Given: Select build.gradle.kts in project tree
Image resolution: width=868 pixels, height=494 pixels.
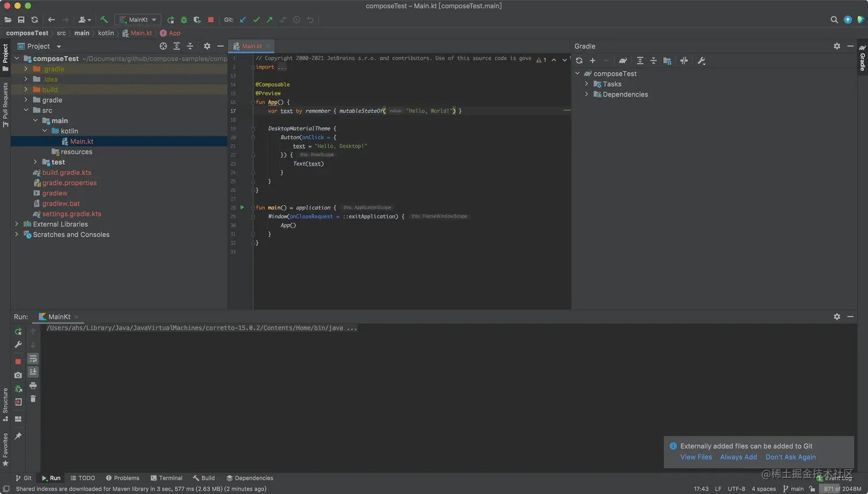Looking at the screenshot, I should coord(67,172).
